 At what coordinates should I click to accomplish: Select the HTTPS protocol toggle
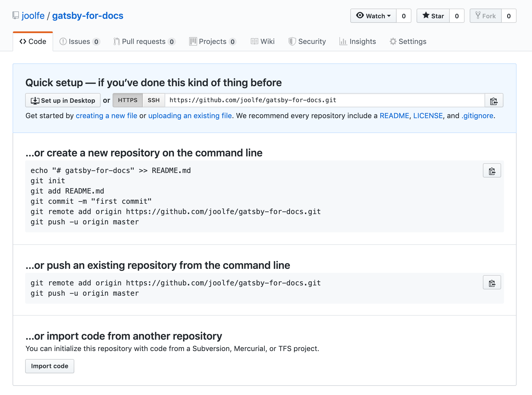coord(128,100)
